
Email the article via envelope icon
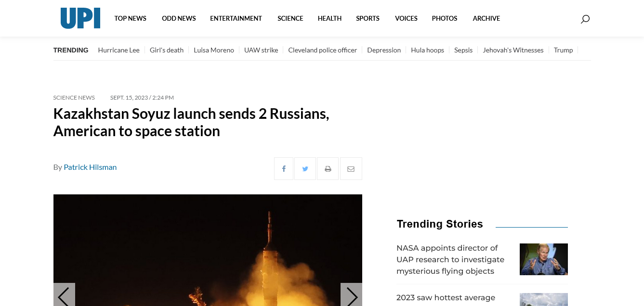pyautogui.click(x=351, y=169)
